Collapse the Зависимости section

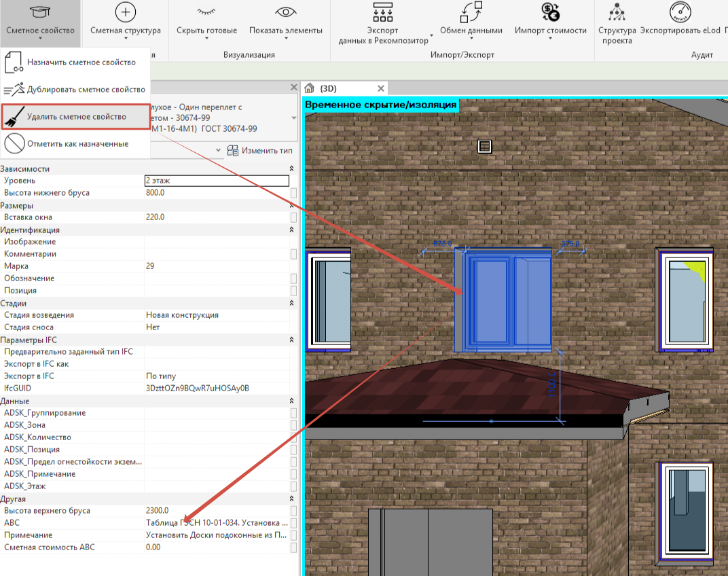(291, 168)
